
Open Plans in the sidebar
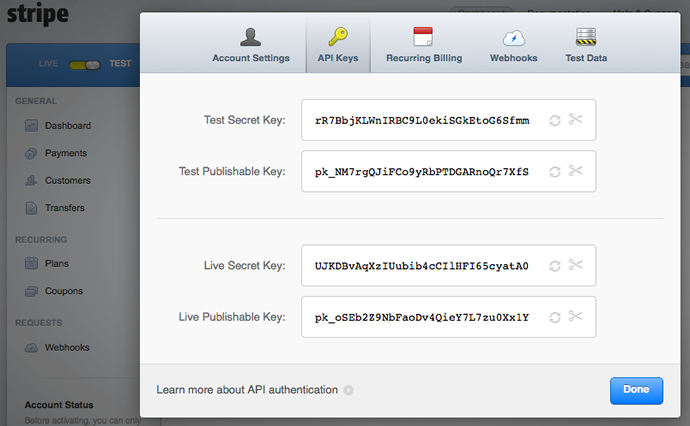57,264
